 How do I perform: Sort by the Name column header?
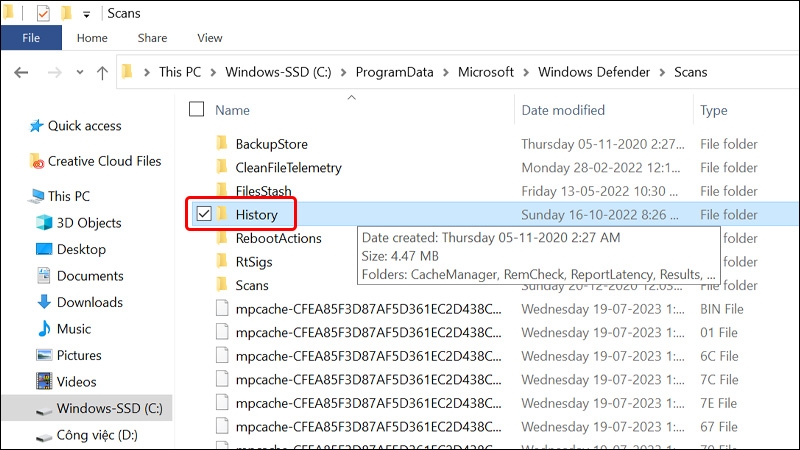[232, 110]
